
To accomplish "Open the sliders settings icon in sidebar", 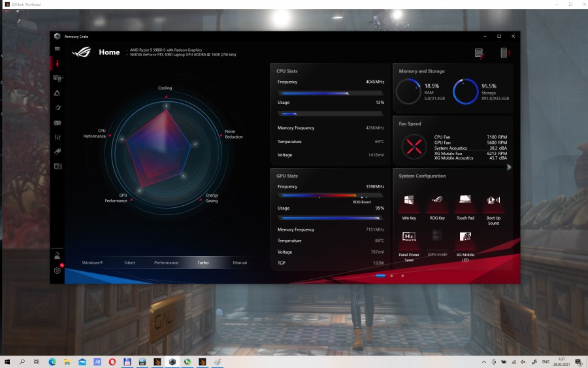I will 57,137.
